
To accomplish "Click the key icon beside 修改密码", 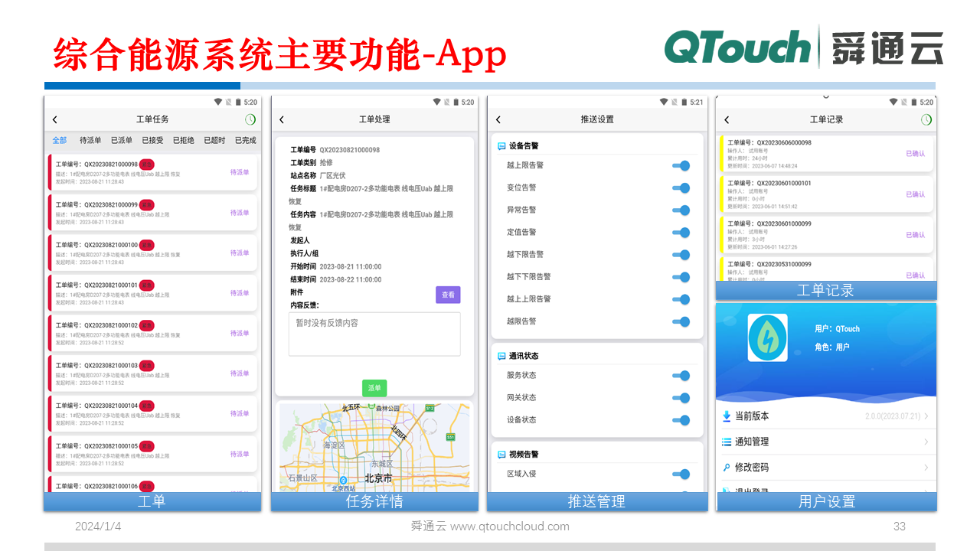I will coord(726,467).
